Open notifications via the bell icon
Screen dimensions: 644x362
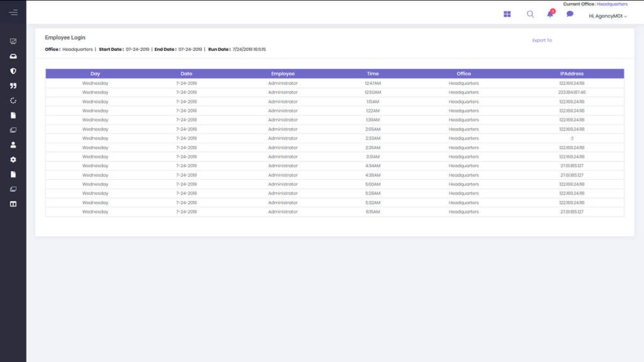[x=550, y=14]
